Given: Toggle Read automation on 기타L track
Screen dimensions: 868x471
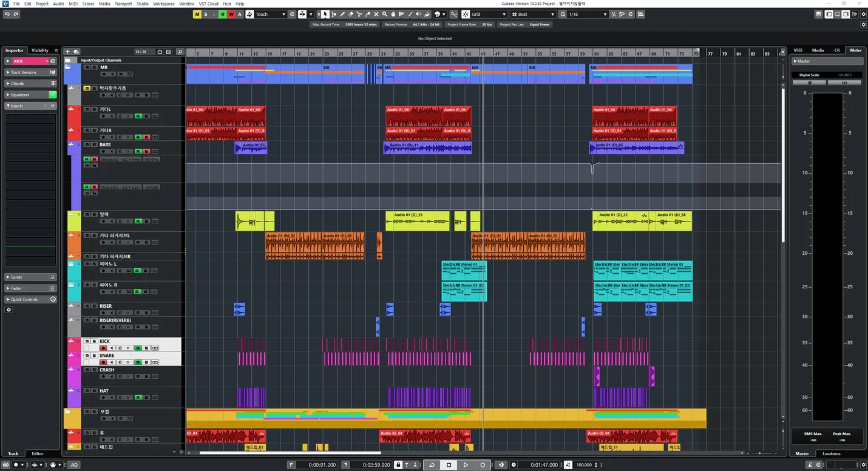Looking at the screenshot, I should click(x=138, y=116).
